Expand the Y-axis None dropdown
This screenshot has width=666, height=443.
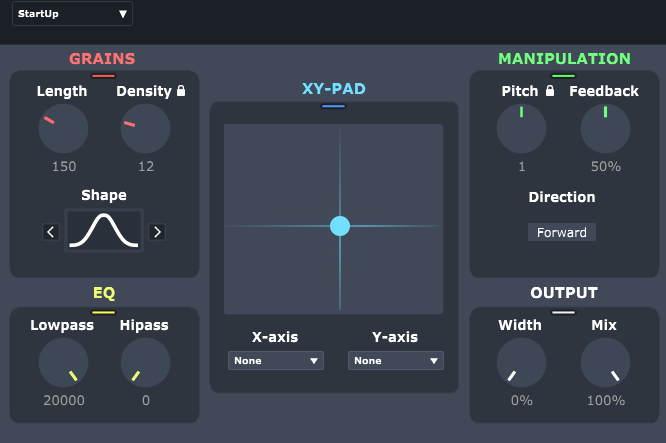tap(396, 361)
